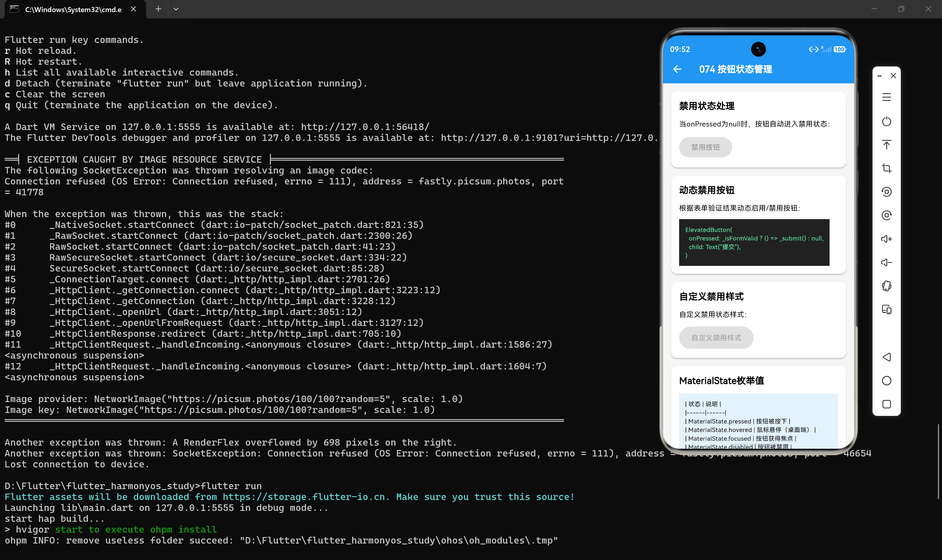Minimize the terminal window
This screenshot has height=560, width=942.
tap(874, 9)
